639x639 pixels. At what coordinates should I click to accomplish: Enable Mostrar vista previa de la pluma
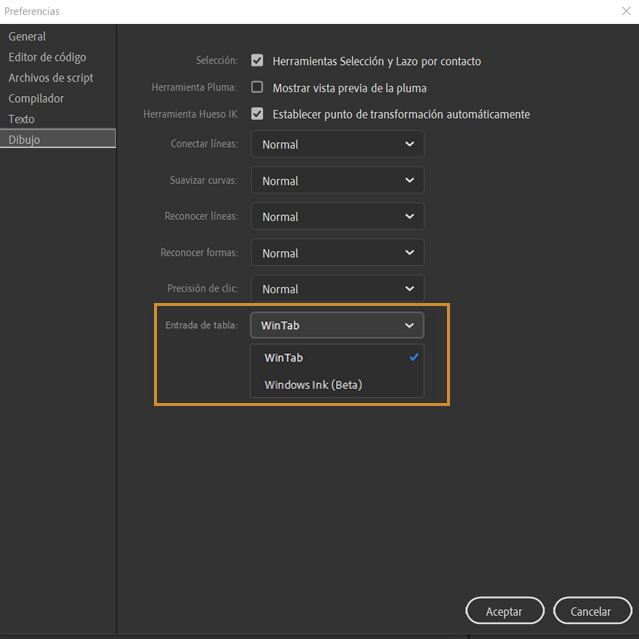(257, 88)
